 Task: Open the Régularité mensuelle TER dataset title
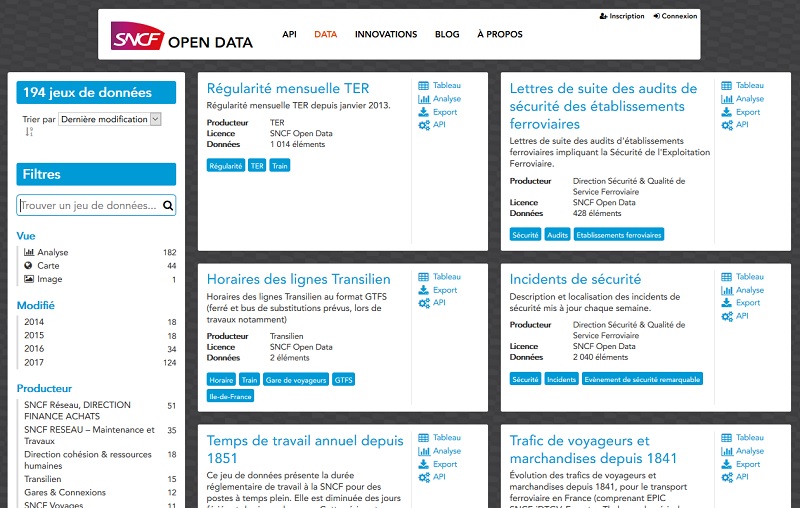288,88
